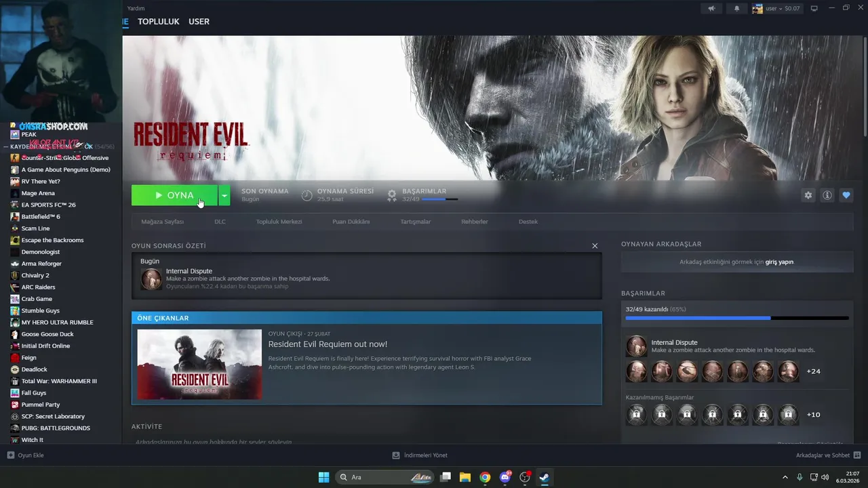This screenshot has width=868, height=488.
Task: Open 'Resident Evil Requiem out now!' headline
Action: 328,344
